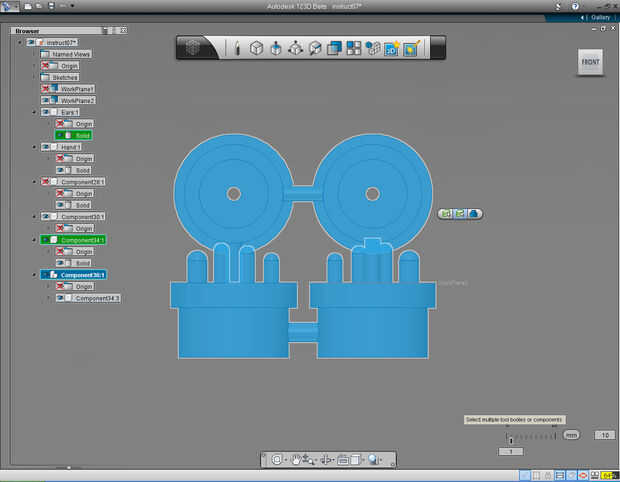Click the help question mark icon in the title bar

[x=576, y=6]
